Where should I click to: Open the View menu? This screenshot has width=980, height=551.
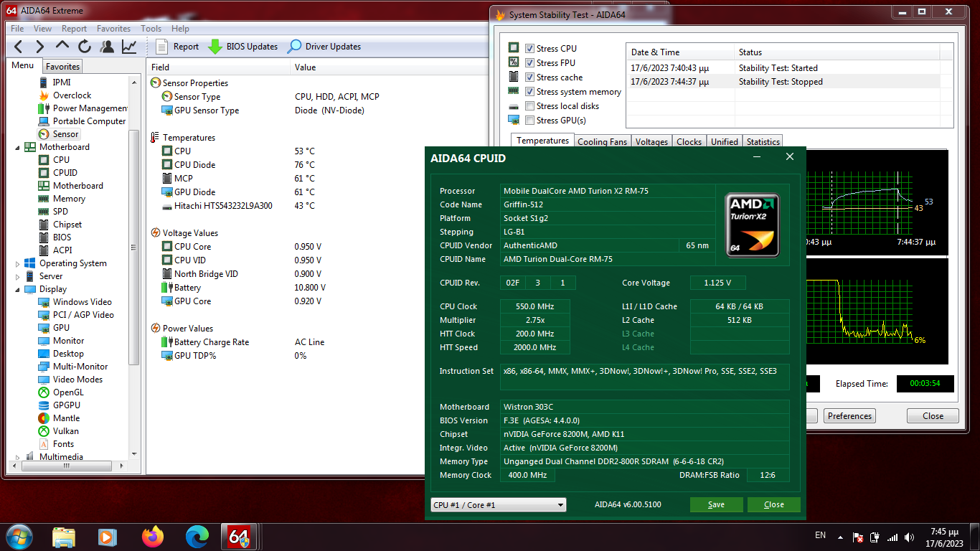(x=42, y=29)
